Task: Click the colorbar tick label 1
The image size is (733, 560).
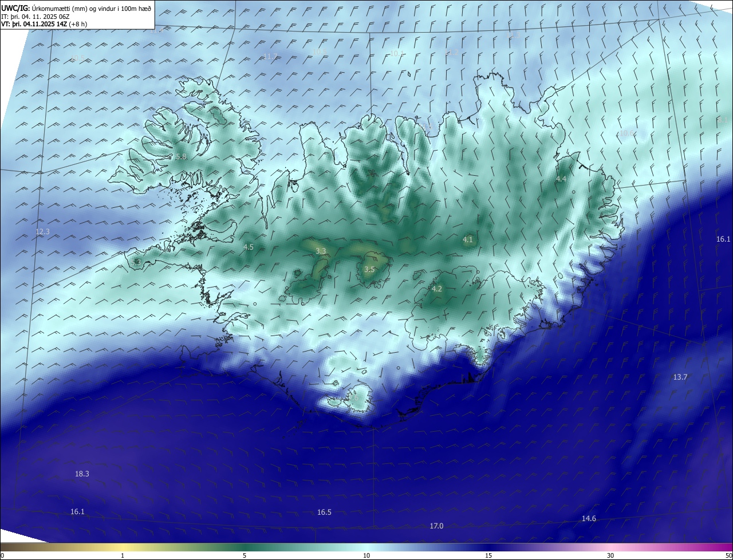Action: [123, 555]
